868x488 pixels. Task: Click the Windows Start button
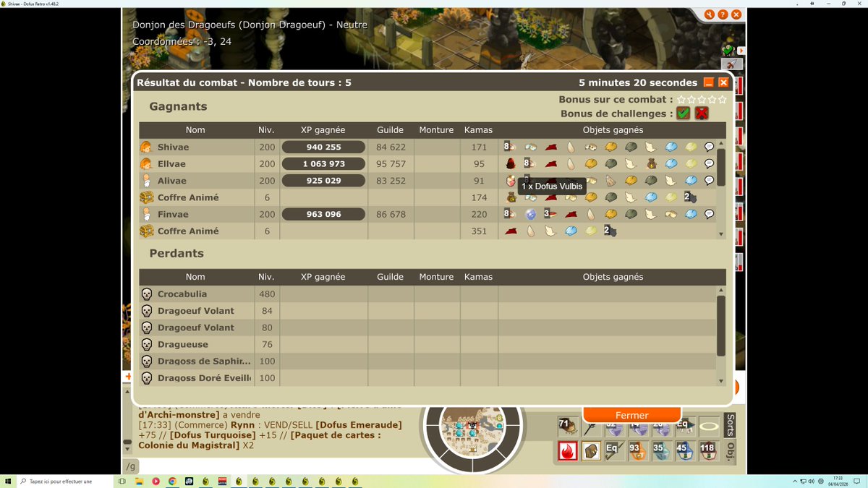(x=7, y=481)
